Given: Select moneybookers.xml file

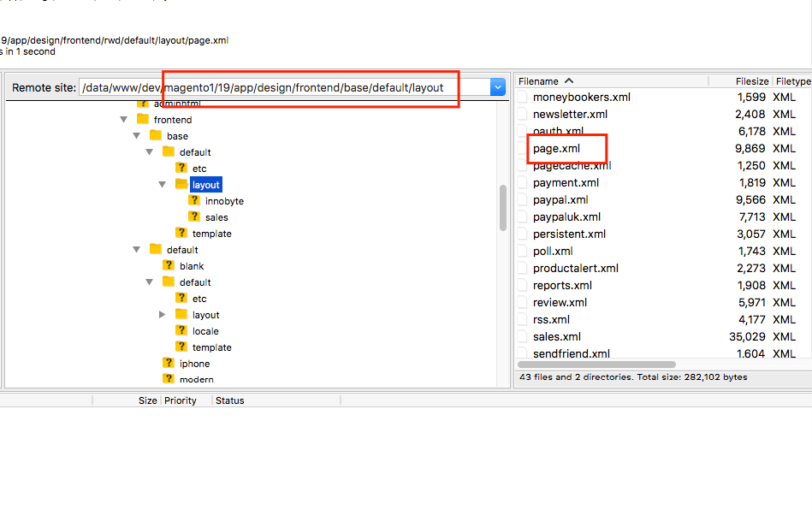Looking at the screenshot, I should (x=582, y=97).
